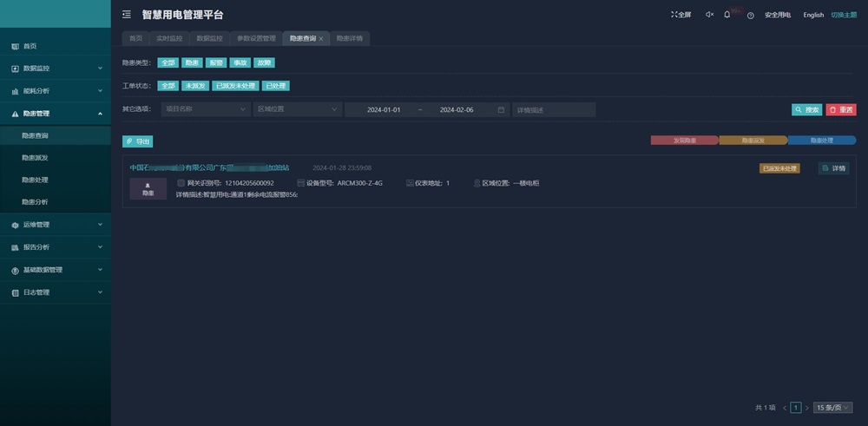Image resolution: width=868 pixels, height=426 pixels.
Task: Select 未派发 work order status filter
Action: (x=194, y=86)
